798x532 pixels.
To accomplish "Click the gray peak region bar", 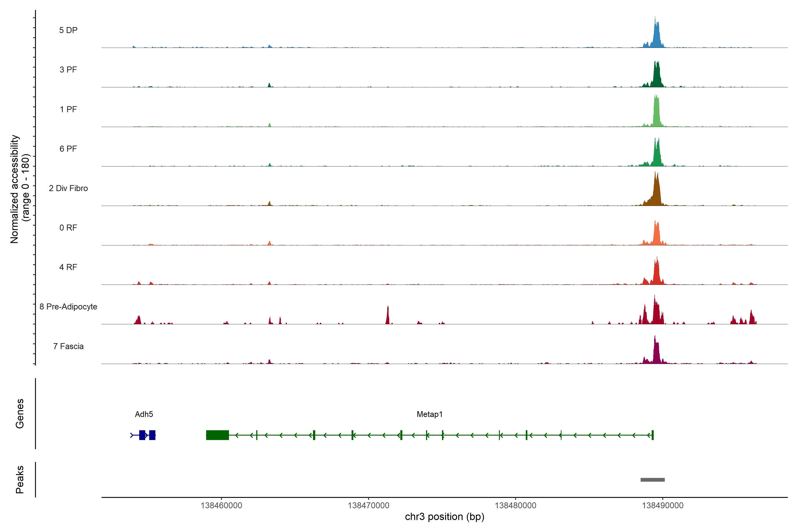I will (x=652, y=480).
